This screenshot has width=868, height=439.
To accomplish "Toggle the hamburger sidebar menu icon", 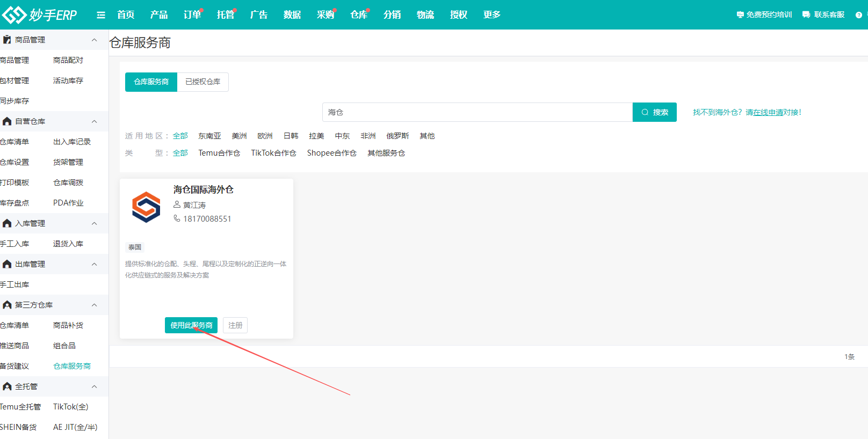I will 101,15.
